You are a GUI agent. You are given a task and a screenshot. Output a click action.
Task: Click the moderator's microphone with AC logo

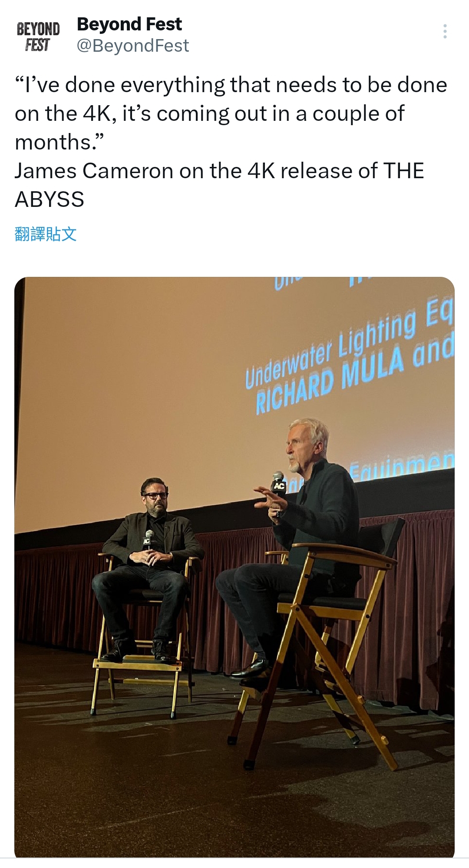148,538
